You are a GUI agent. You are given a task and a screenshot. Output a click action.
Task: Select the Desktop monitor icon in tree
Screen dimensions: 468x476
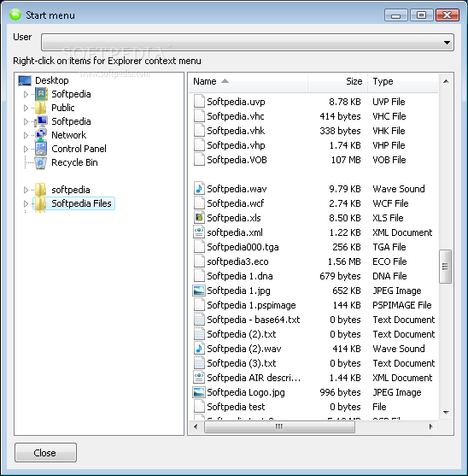25,80
